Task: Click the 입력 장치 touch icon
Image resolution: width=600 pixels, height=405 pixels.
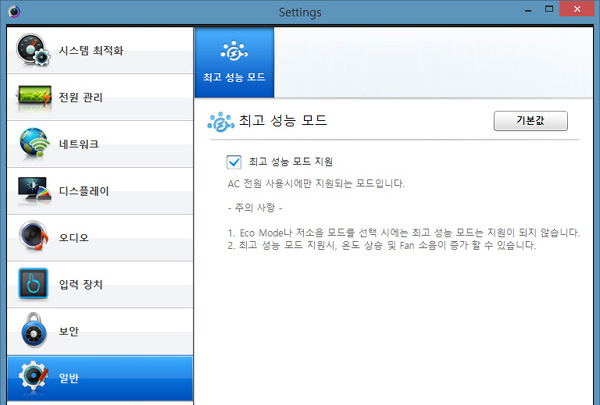Action: coord(33,284)
